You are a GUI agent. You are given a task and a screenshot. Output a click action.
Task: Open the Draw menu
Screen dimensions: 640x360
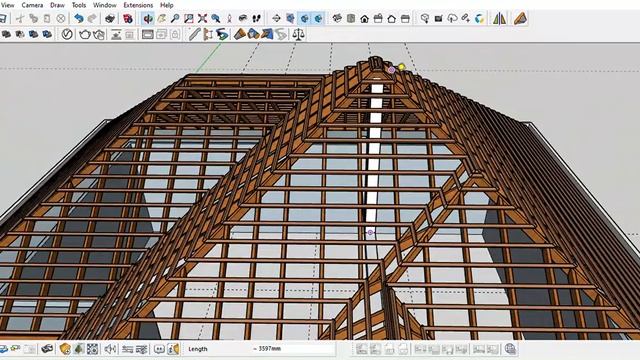coord(57,5)
